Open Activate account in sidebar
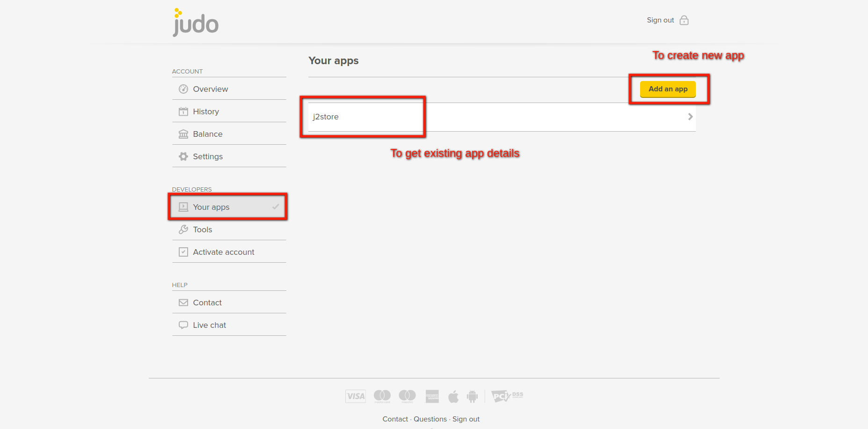This screenshot has width=868, height=429. point(229,252)
